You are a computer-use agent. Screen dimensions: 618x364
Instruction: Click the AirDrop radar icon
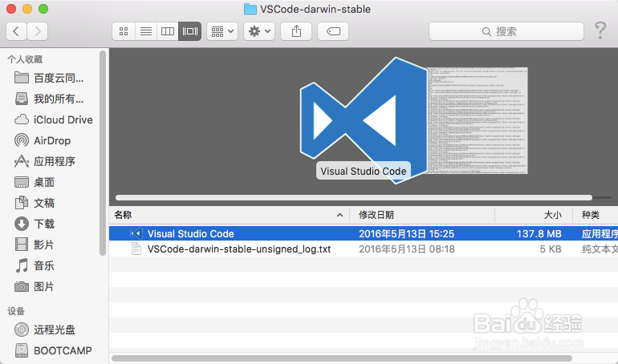pos(22,140)
